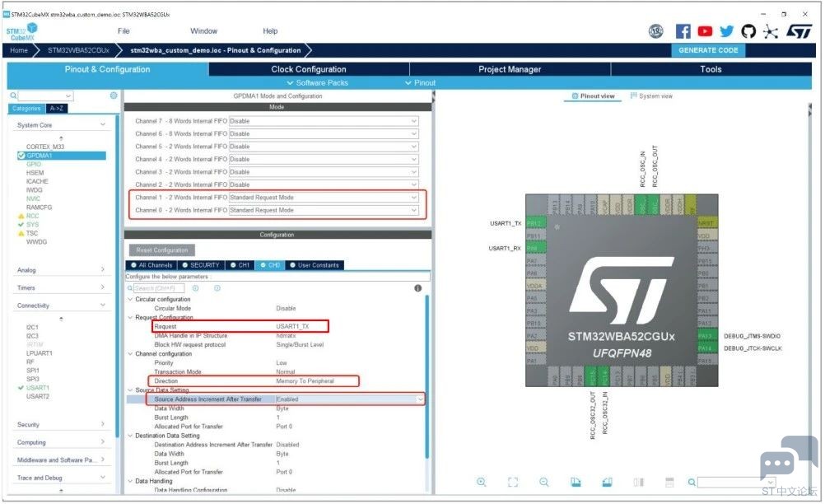Rotate the chip view clockwise icon
The height and width of the screenshot is (504, 825).
[576, 482]
